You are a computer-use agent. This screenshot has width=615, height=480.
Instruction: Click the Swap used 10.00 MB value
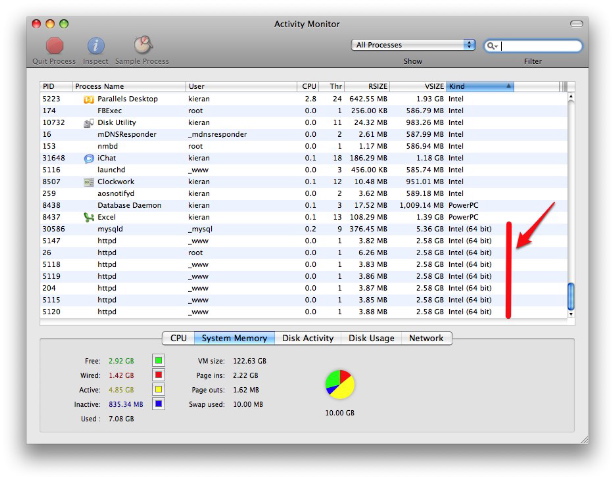248,404
